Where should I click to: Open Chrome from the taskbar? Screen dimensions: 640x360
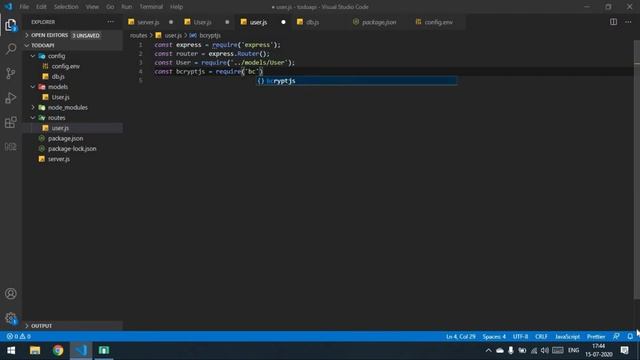coord(58,351)
